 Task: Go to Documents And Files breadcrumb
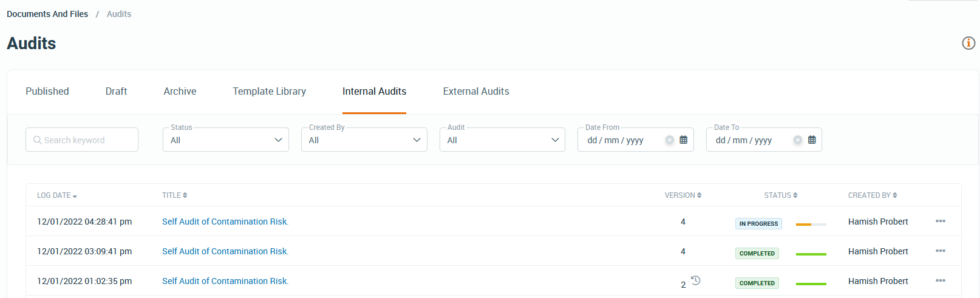coord(47,14)
